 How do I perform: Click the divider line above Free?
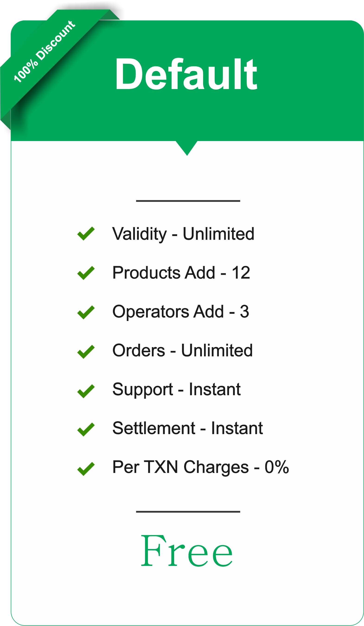[x=188, y=512]
